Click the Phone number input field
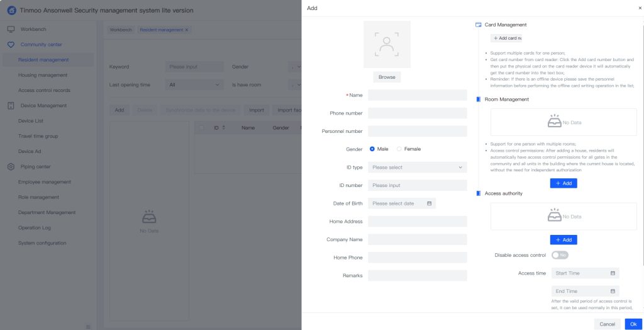Image resolution: width=644 pixels, height=330 pixels. [418, 113]
